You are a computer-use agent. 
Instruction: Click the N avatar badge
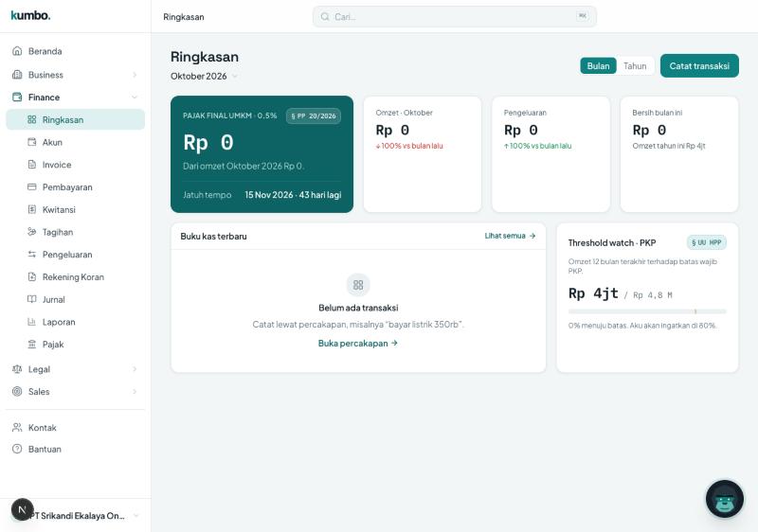[22, 510]
